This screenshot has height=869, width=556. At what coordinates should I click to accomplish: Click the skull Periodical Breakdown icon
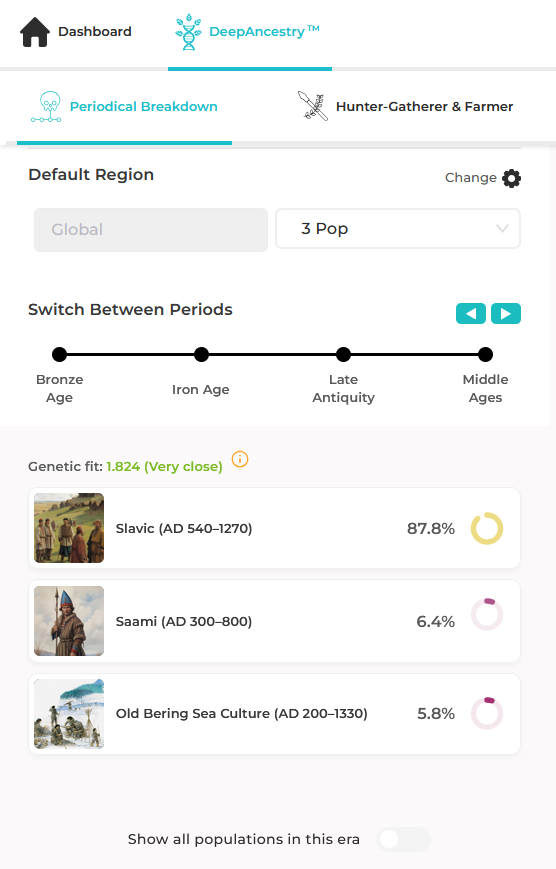point(47,107)
